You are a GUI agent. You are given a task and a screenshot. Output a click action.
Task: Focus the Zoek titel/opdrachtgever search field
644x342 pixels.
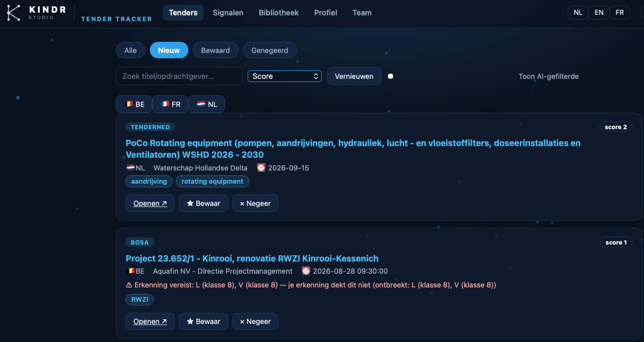pos(179,76)
